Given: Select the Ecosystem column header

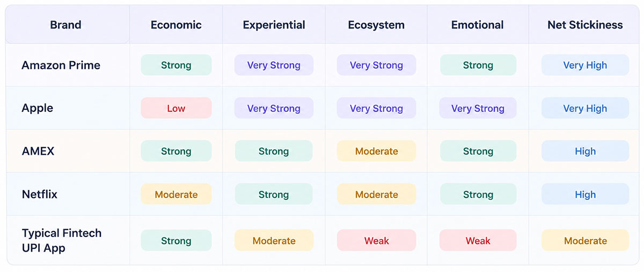Looking at the screenshot, I should coord(376,25).
